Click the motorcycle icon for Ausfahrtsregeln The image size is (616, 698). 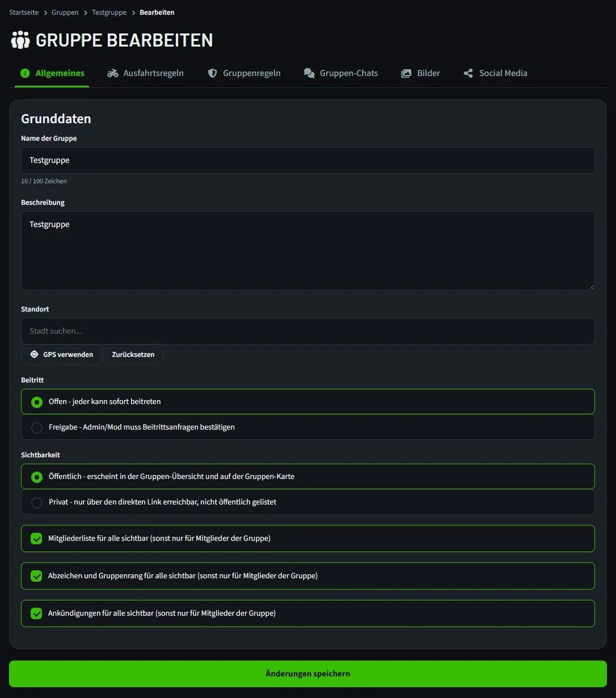113,73
